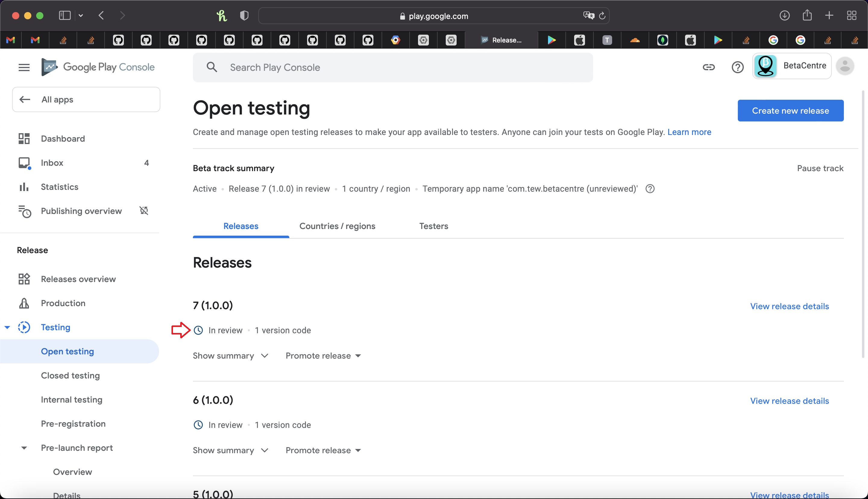Click the All apps back navigation arrow

point(24,99)
